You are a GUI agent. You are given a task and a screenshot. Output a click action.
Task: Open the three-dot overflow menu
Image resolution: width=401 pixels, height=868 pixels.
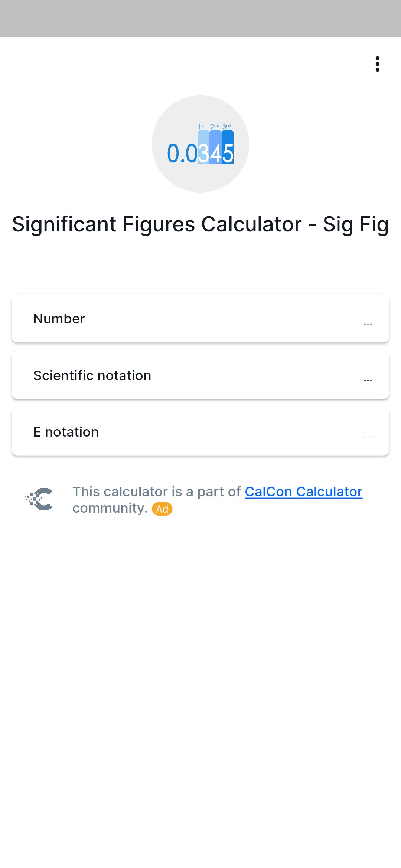point(377,64)
